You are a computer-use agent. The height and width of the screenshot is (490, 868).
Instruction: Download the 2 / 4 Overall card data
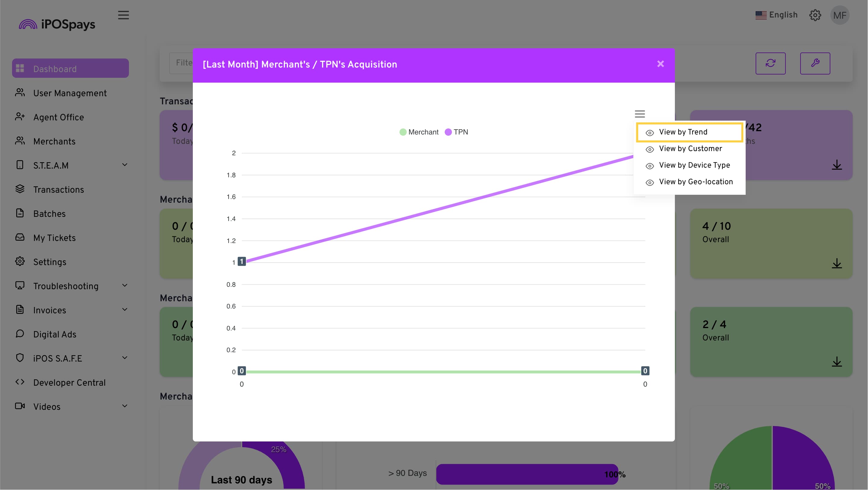pyautogui.click(x=837, y=362)
